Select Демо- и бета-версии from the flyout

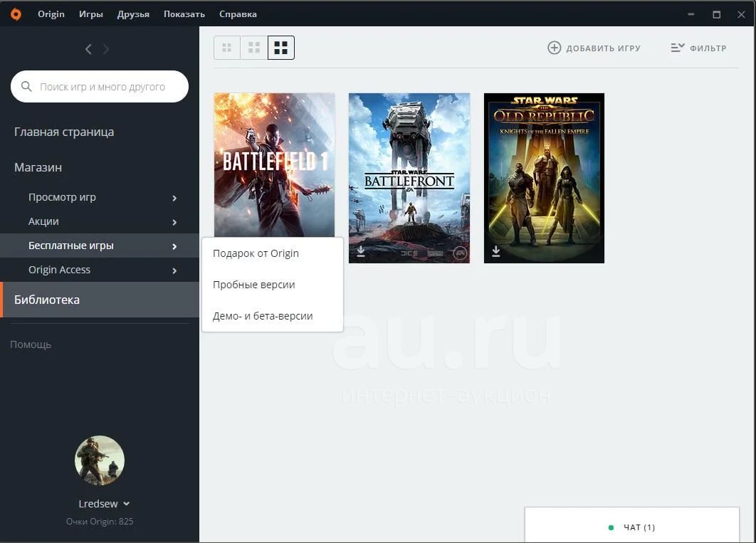click(273, 316)
